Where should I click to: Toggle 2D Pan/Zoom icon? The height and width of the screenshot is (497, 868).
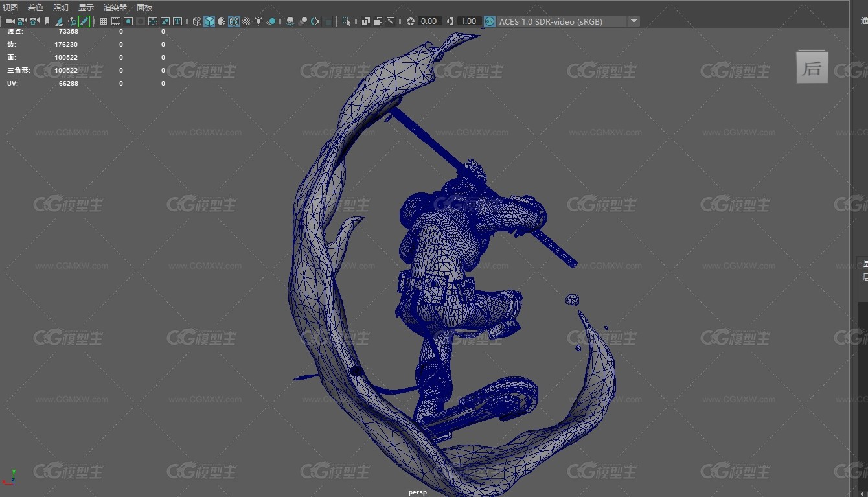[72, 21]
